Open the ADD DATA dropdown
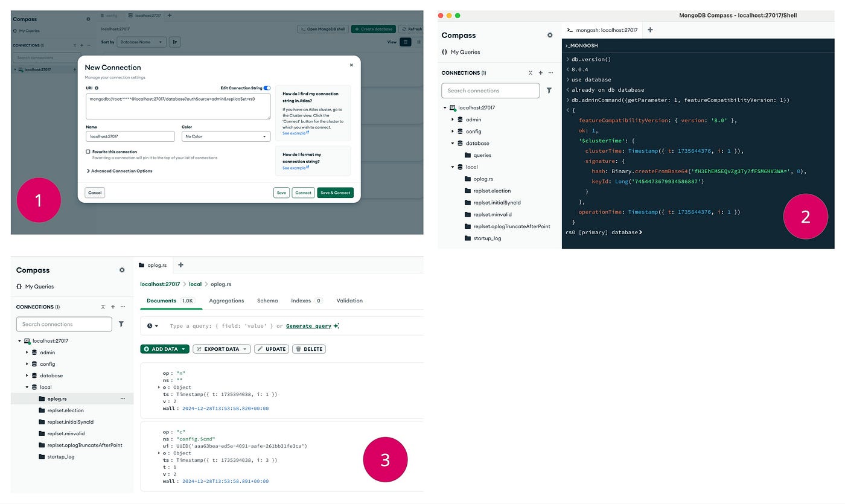 (165, 349)
